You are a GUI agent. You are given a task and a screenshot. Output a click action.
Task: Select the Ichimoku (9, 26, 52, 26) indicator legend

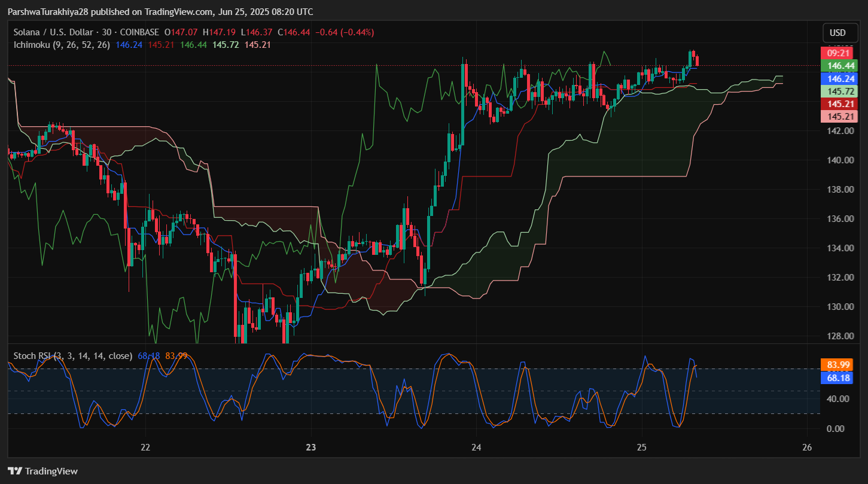(x=62, y=44)
